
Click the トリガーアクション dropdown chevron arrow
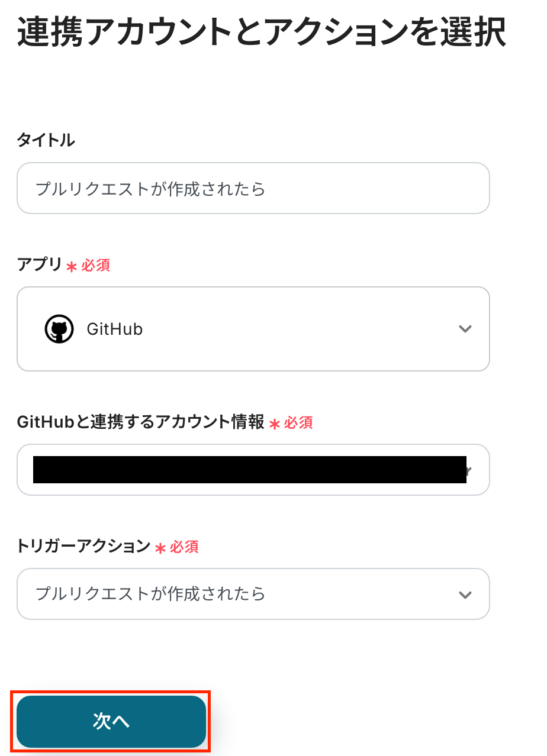click(465, 595)
